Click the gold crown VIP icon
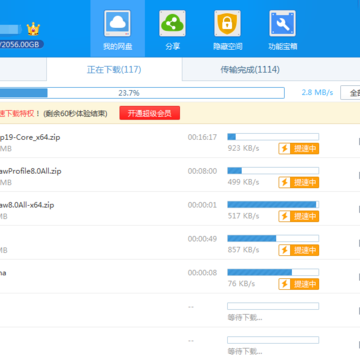The image size is (360, 360). (x=33, y=29)
